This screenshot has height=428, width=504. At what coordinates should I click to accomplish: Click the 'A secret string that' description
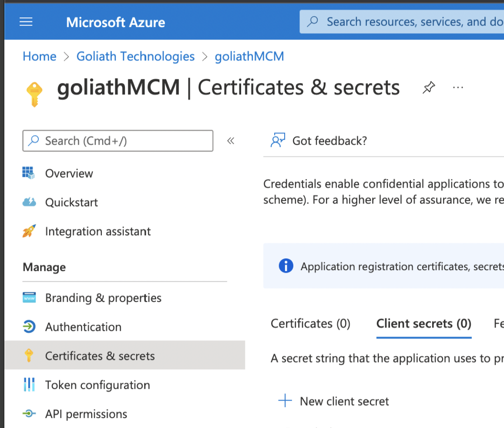(387, 358)
